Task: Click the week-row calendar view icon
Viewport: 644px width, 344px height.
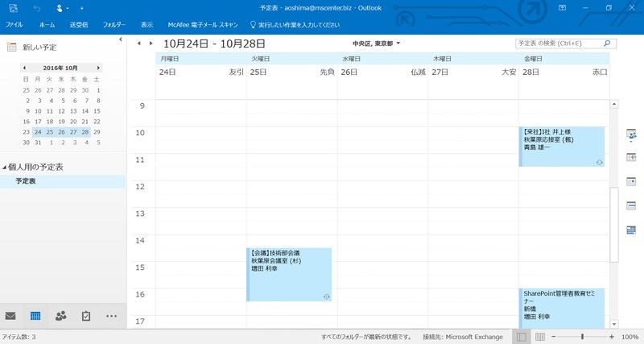Action: pos(631,205)
